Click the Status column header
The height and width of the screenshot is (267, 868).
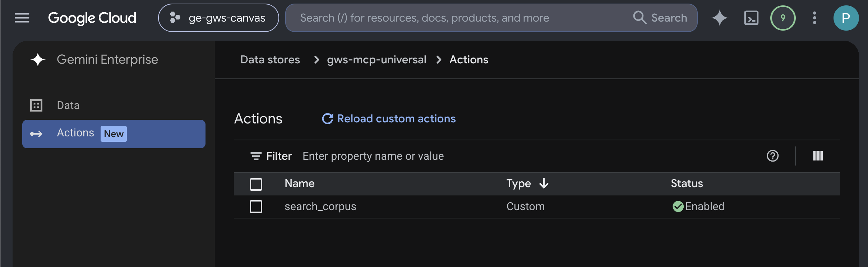(x=687, y=184)
